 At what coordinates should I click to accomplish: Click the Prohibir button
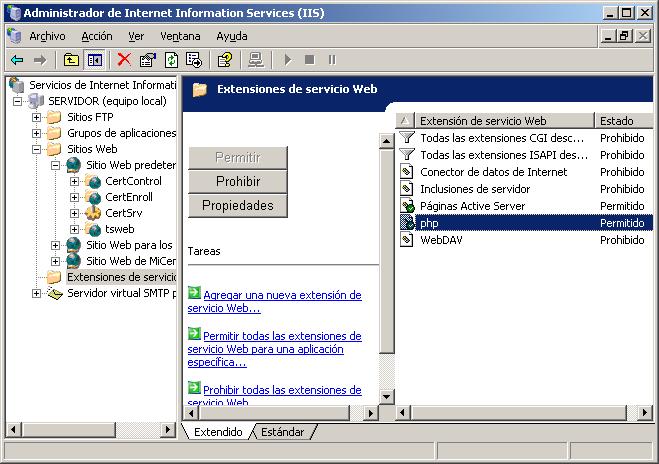238,182
